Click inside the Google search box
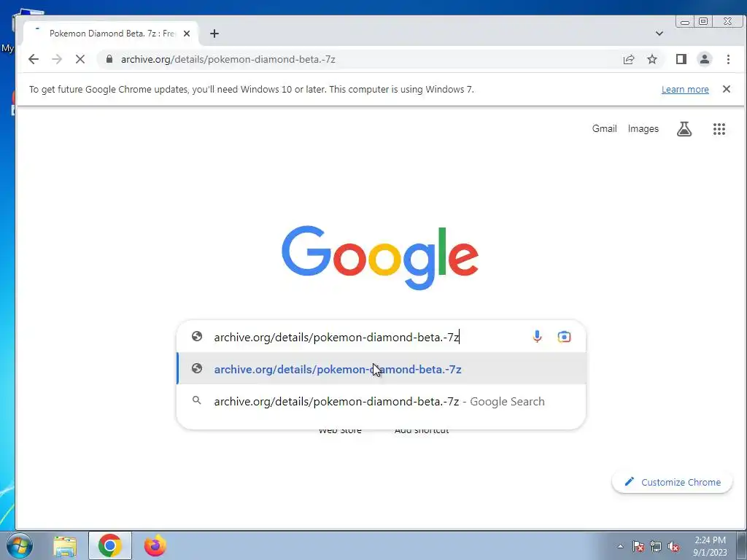The width and height of the screenshot is (747, 560). point(381,337)
